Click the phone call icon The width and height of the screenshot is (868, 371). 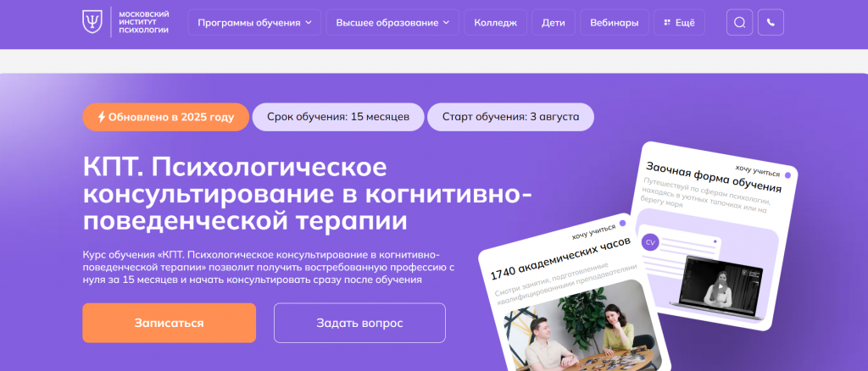click(x=771, y=23)
